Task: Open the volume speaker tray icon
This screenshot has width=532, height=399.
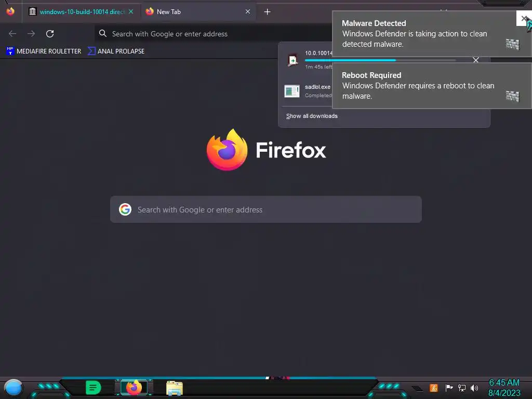Action: 474,388
